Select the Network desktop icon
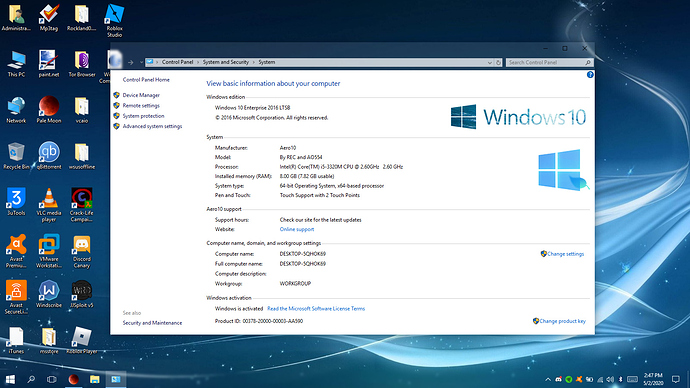The image size is (690, 388). 16,110
